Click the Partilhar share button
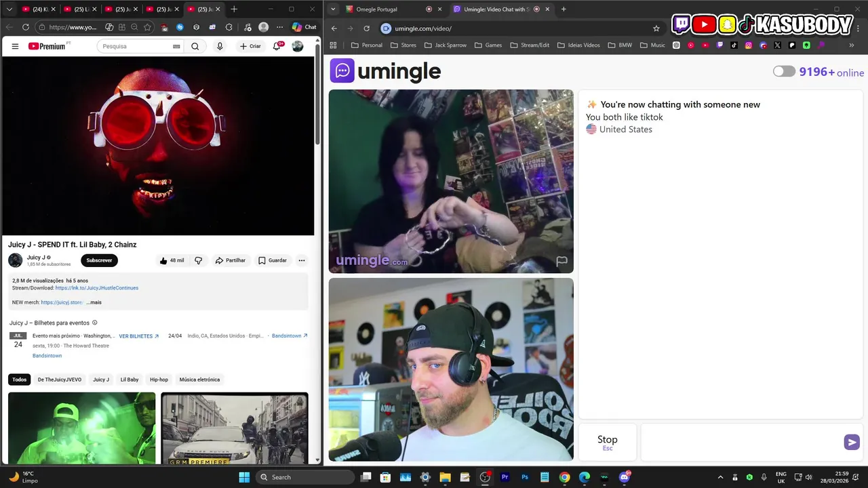The image size is (868, 488). [231, 260]
